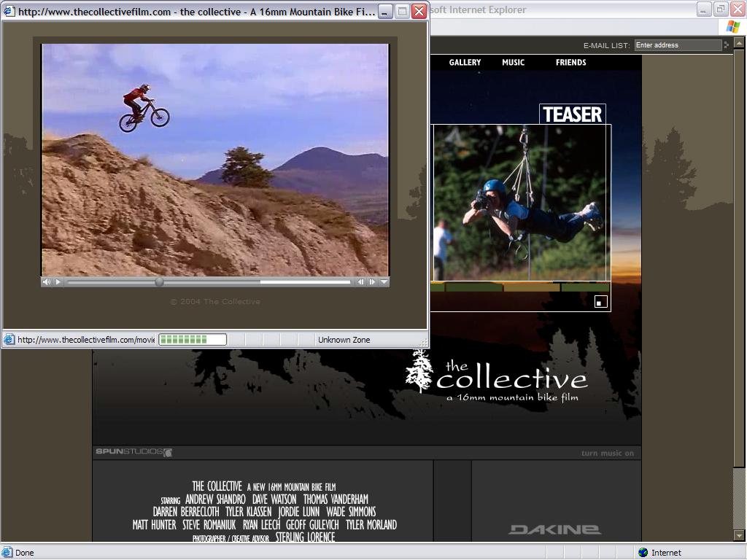Click the Dakine sponsor logo

point(555,529)
